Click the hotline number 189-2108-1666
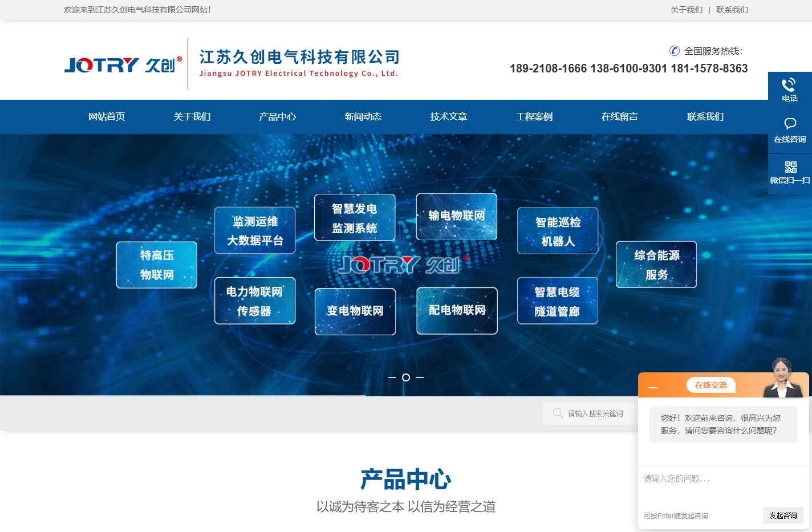Screen dimensions: 812x532 (x=548, y=68)
